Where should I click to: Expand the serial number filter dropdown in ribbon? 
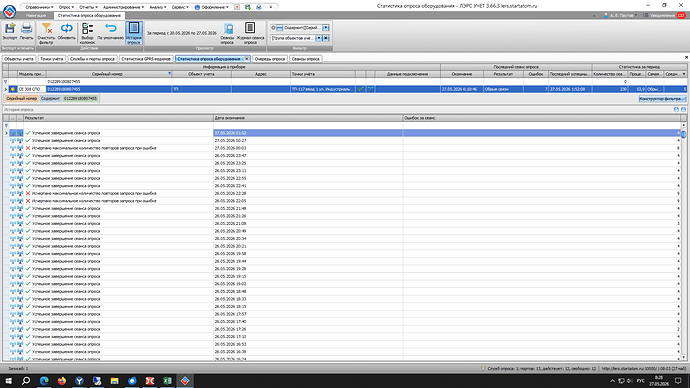click(326, 28)
